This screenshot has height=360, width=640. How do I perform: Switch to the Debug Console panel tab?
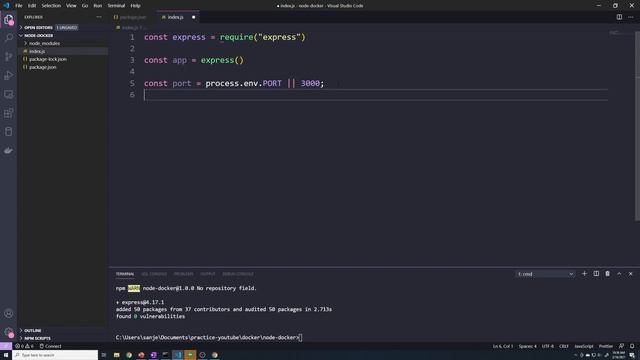[x=238, y=274]
